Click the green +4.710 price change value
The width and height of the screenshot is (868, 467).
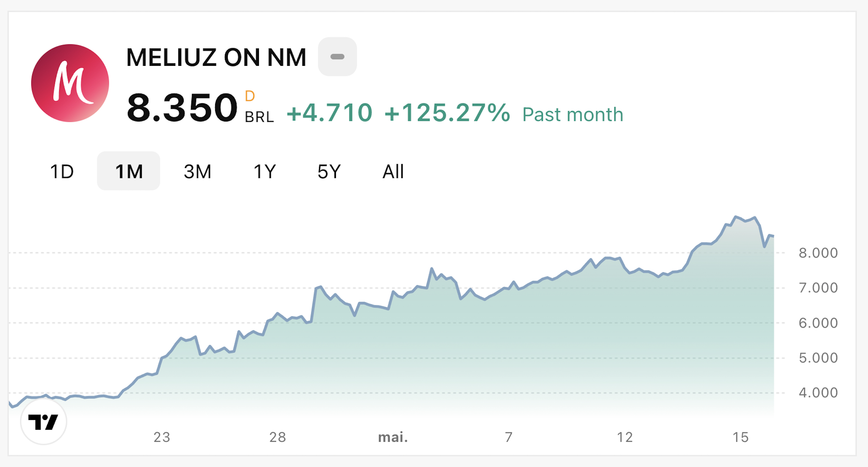pos(329,113)
